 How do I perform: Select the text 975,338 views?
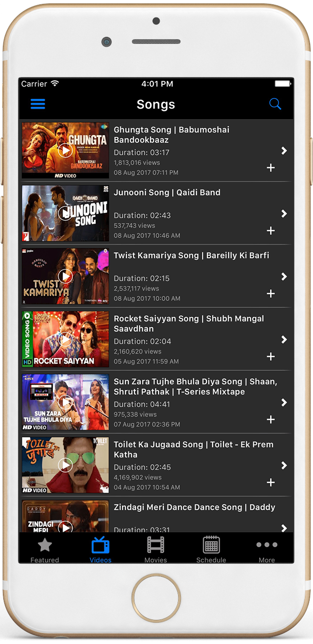click(135, 414)
